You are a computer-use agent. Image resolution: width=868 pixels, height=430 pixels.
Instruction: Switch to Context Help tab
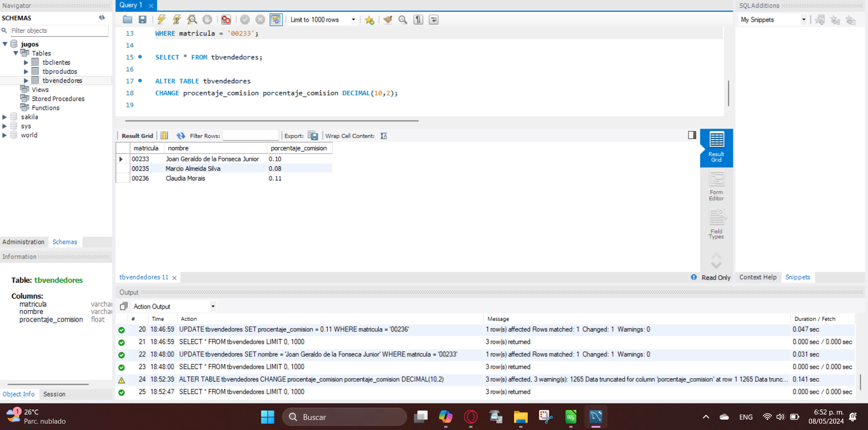758,277
